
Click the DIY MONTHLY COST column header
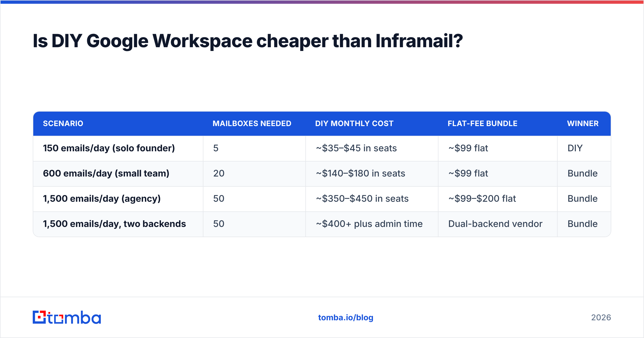[x=354, y=123]
